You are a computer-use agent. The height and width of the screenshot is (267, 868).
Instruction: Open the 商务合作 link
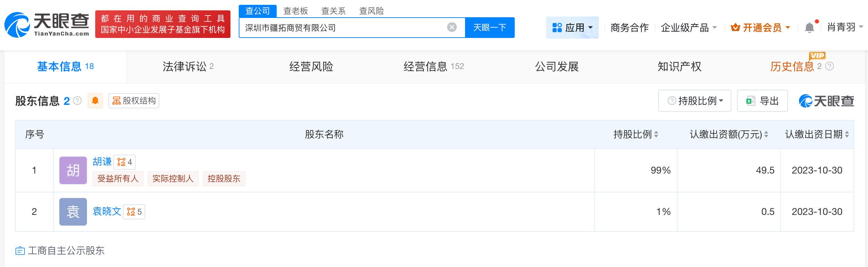click(x=630, y=28)
